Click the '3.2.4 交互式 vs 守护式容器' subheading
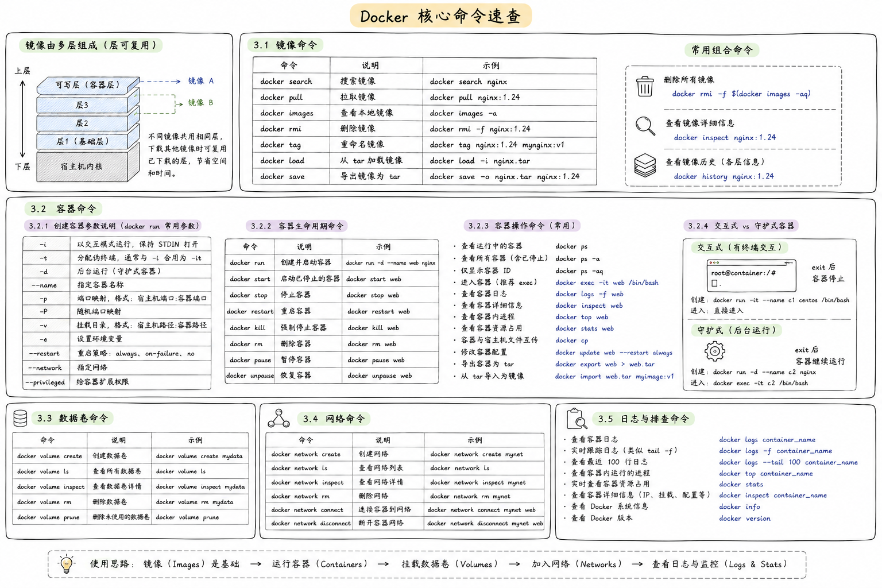Image resolution: width=882 pixels, height=588 pixels. pyautogui.click(x=741, y=226)
